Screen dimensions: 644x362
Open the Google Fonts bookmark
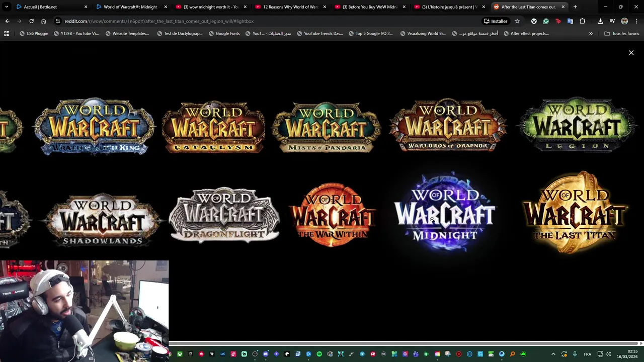tap(224, 34)
